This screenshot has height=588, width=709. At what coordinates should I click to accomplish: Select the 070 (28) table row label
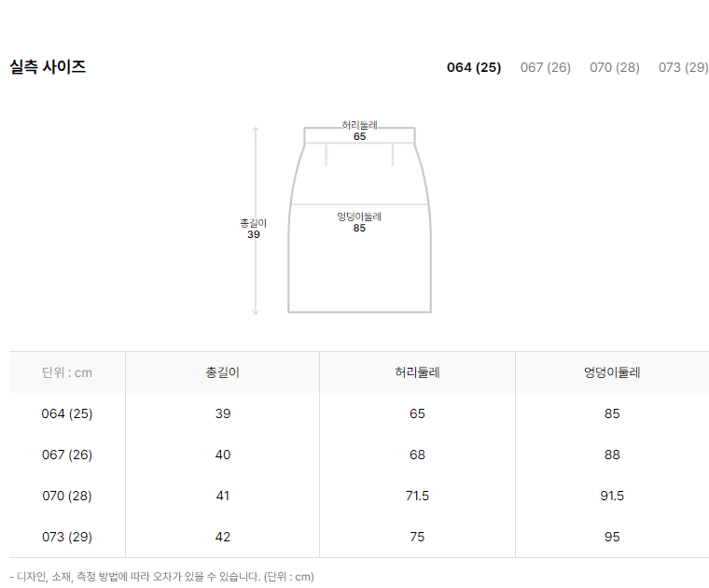67,496
